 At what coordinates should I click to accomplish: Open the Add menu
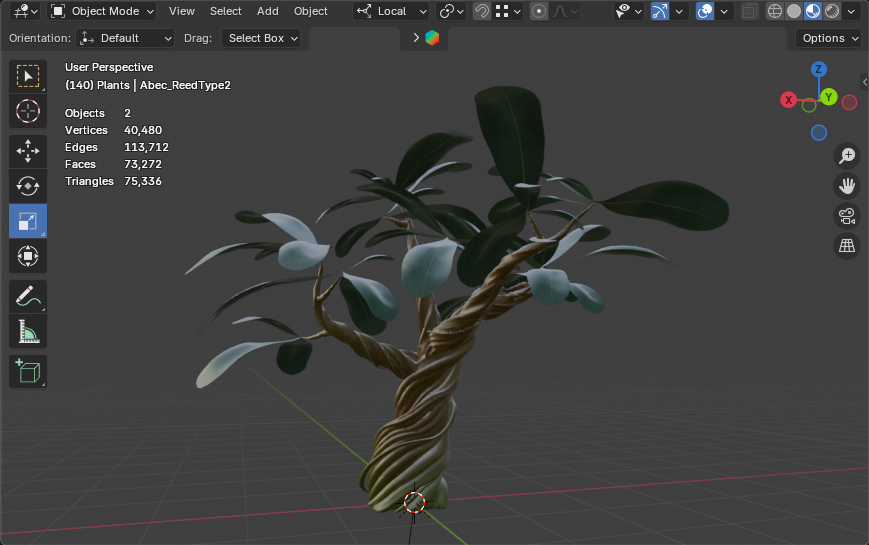pos(268,11)
